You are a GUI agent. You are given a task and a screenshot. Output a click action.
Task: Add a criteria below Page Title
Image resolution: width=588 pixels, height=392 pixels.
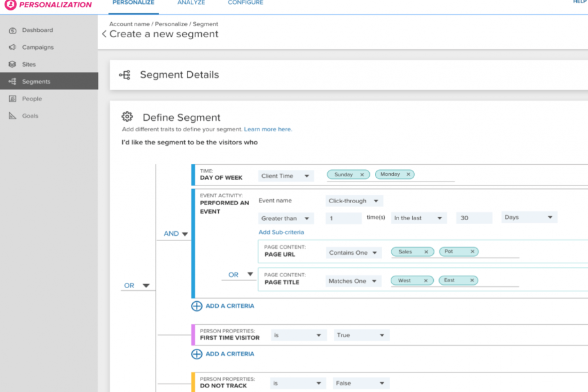tap(223, 306)
